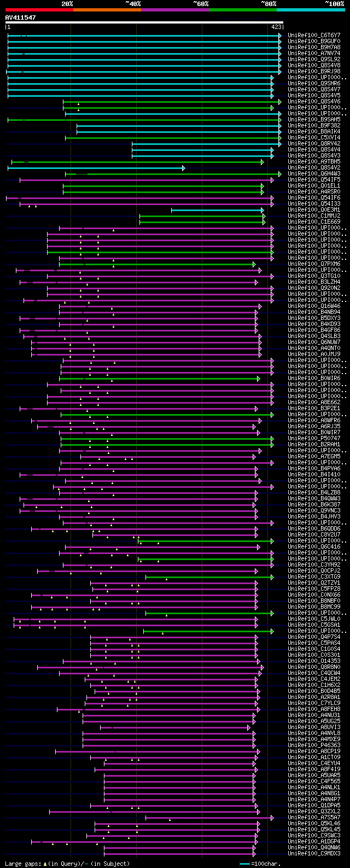Select the UniRef100_B3LZH4 label
Image resolution: width=350 pixels, height=868 pixels.
pos(314,282)
